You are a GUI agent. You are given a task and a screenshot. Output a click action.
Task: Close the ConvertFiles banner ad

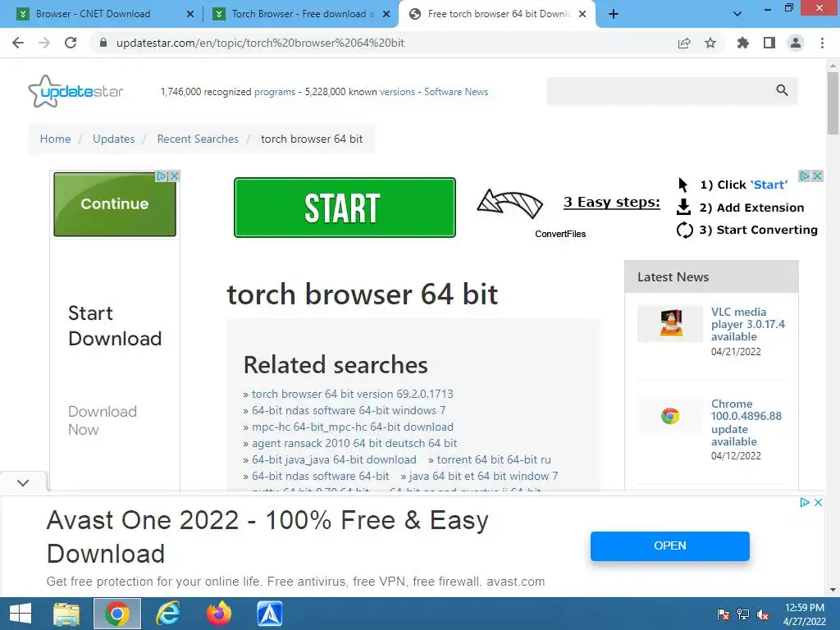(817, 176)
